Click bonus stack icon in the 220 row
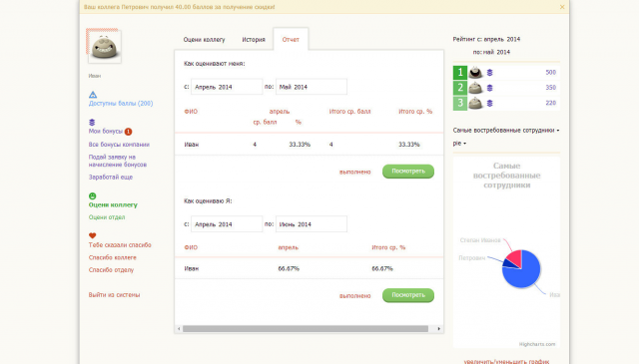The image size is (639, 364). (x=490, y=103)
